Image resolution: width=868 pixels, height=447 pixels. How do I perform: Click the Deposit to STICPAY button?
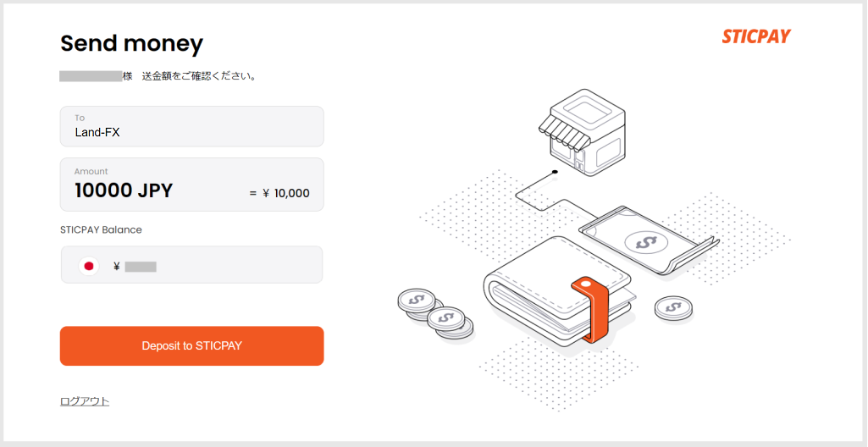pyautogui.click(x=191, y=345)
